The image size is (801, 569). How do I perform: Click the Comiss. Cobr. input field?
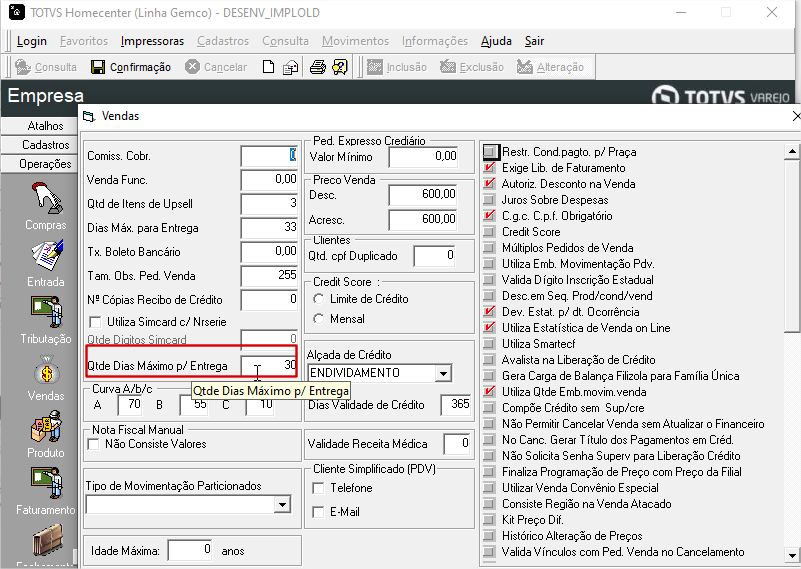point(269,155)
